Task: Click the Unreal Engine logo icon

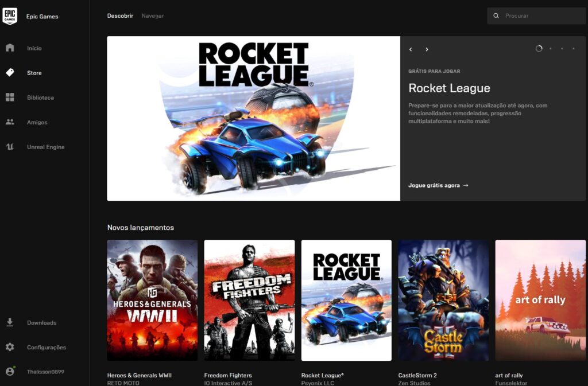Action: [10, 146]
